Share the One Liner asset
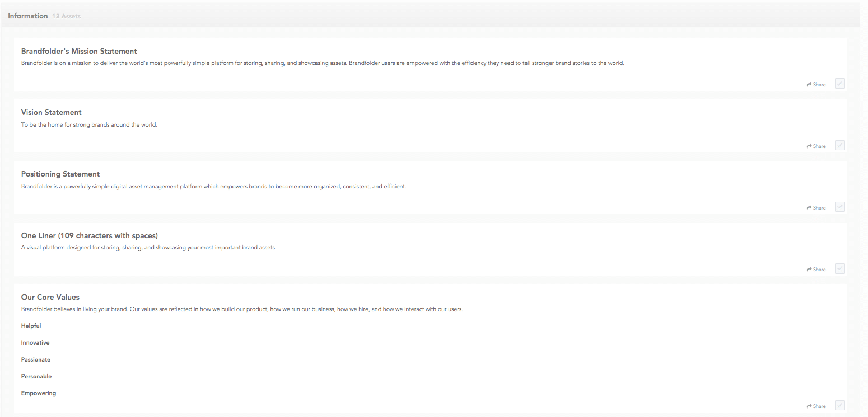This screenshot has width=868, height=417. pyautogui.click(x=816, y=270)
